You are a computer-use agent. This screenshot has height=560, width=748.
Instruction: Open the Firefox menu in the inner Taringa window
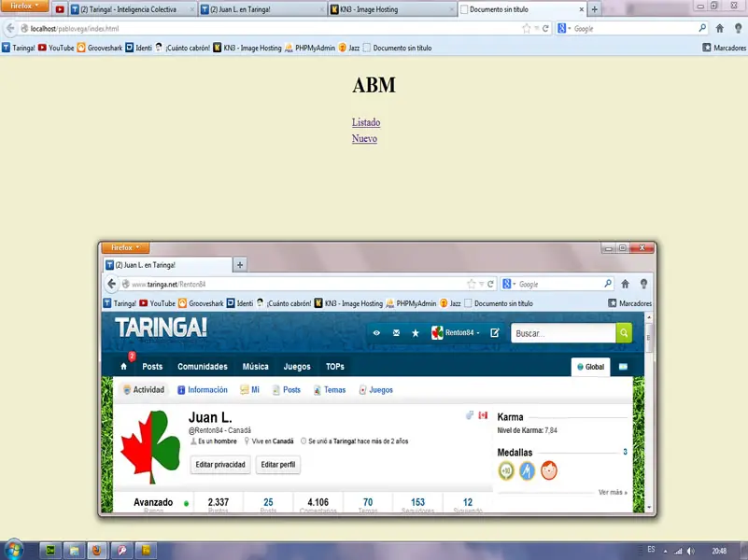[x=125, y=247]
